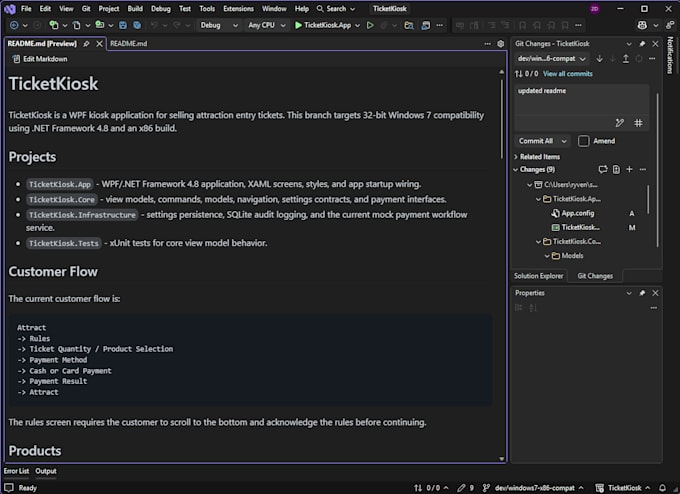Open Git Changes window position dropdown
Image resolution: width=680 pixels, height=494 pixels.
point(629,44)
